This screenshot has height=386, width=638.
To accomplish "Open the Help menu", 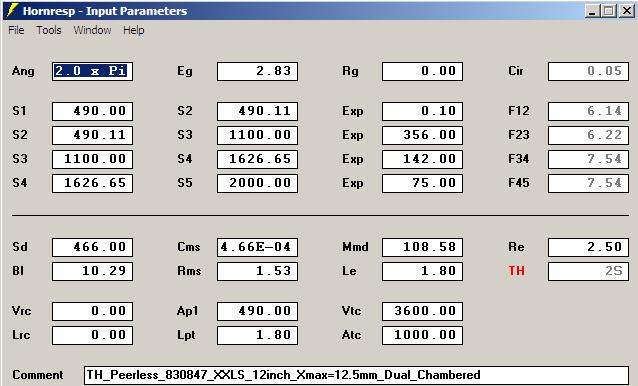I will pyautogui.click(x=133, y=30).
